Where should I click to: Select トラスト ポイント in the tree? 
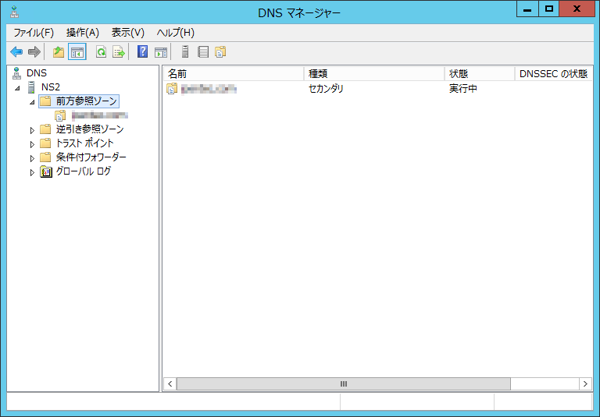click(x=85, y=143)
